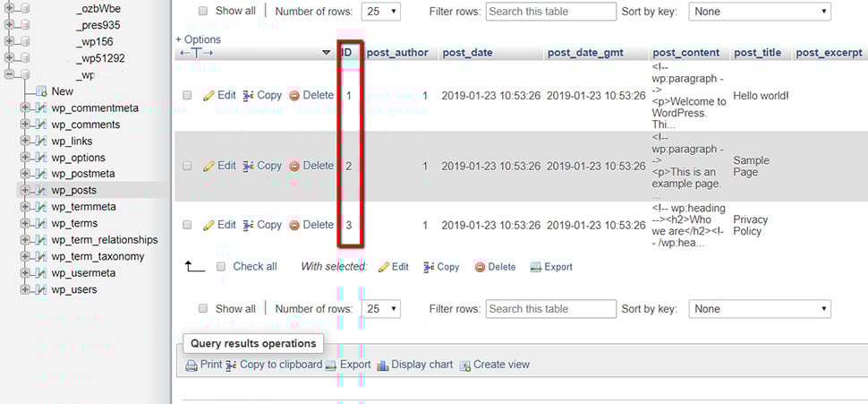Click the pencil Edit icon in row 2
Screen dimensions: 868x404
coord(208,167)
